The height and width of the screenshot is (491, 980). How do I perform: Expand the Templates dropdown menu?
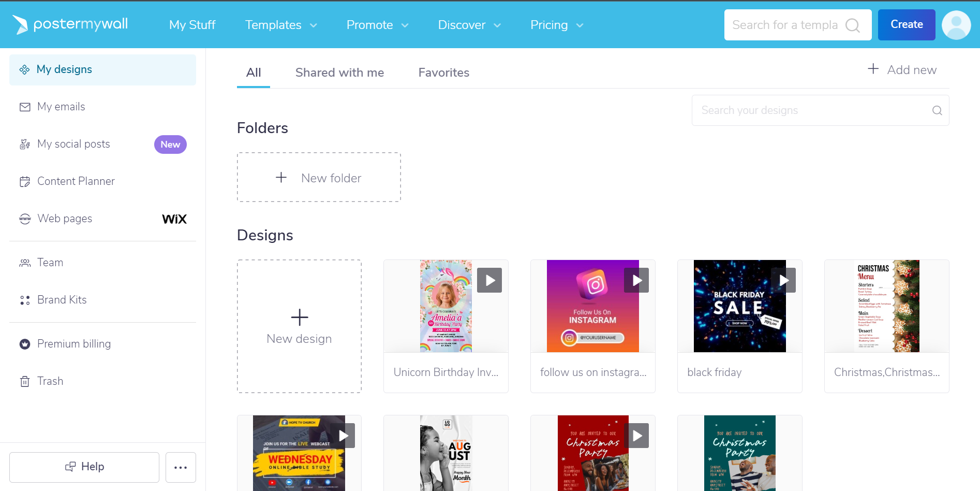(x=281, y=25)
